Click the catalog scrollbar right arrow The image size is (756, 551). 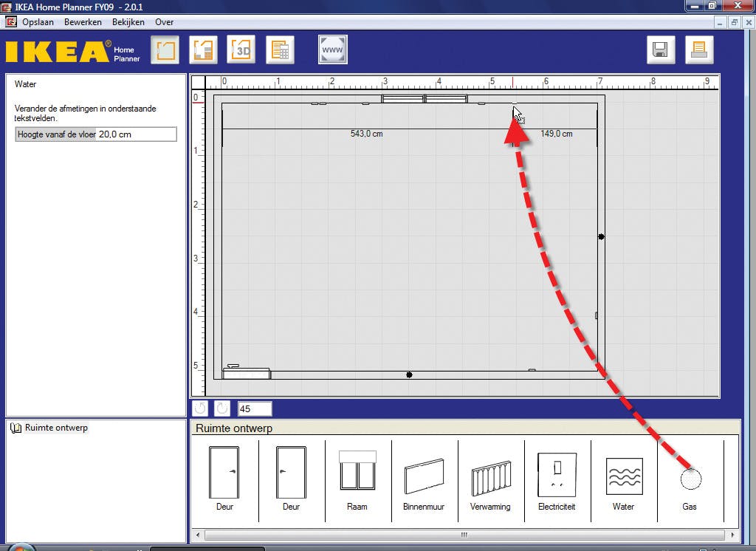[x=732, y=535]
